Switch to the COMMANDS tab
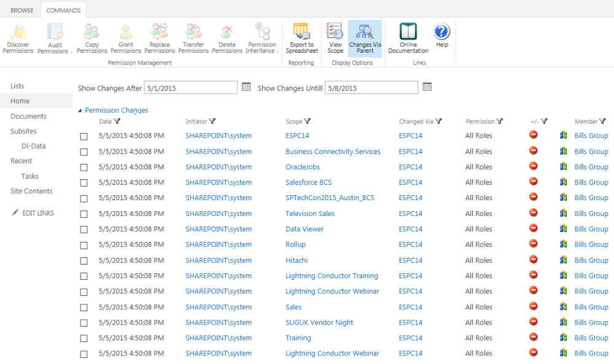614x364 pixels. tap(63, 10)
